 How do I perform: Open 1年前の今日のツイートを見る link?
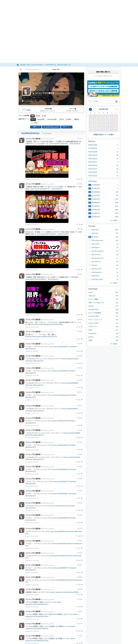[103, 134]
